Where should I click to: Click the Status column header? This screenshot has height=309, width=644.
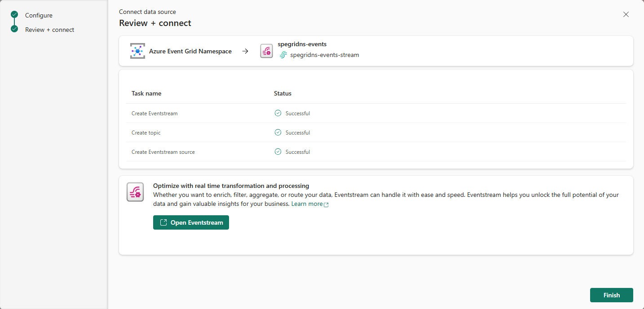[x=282, y=93]
